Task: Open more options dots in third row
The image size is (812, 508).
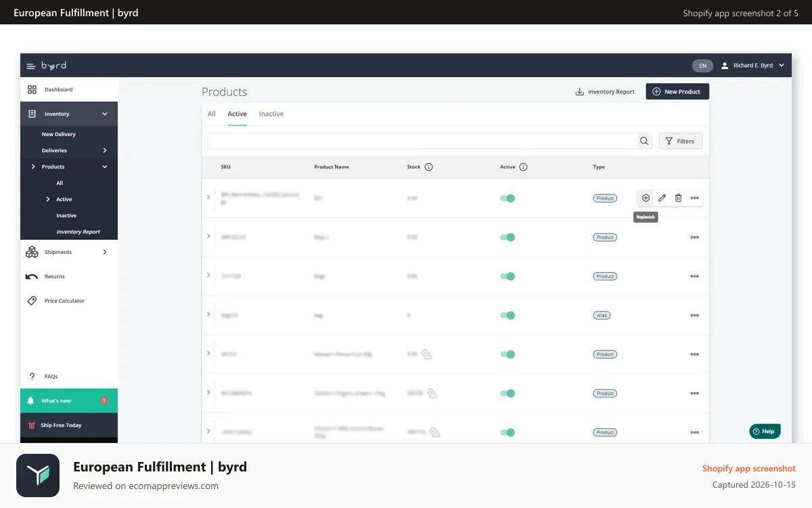Action: pyautogui.click(x=694, y=276)
